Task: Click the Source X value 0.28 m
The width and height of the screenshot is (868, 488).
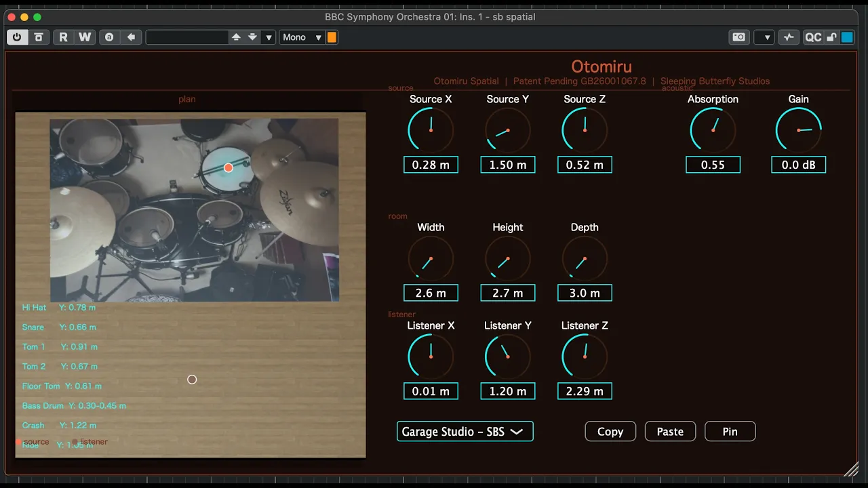Action: pos(431,165)
